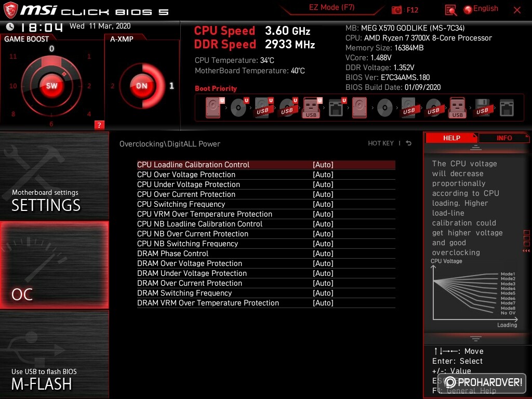
Task: Click the USB floppy boot device icon
Action: (x=482, y=108)
